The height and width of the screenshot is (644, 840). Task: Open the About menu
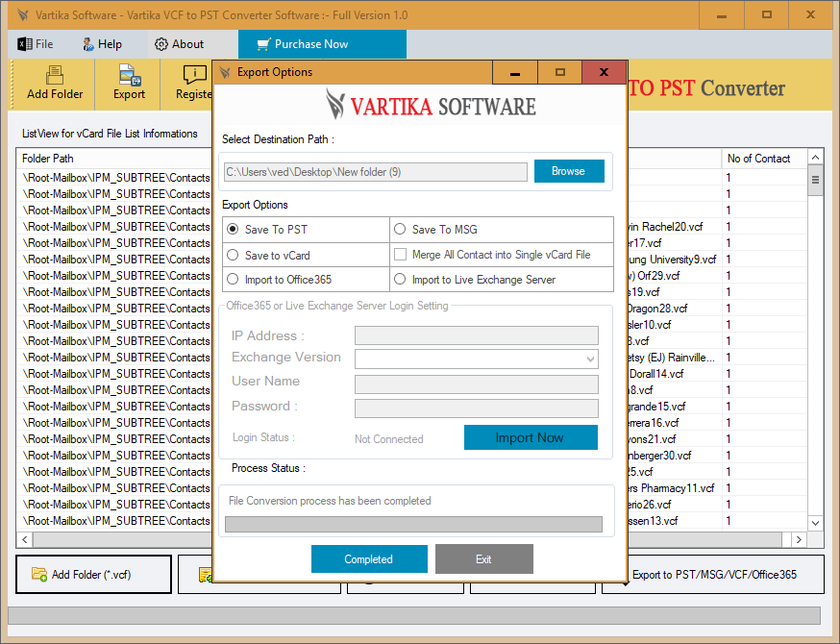coord(180,44)
